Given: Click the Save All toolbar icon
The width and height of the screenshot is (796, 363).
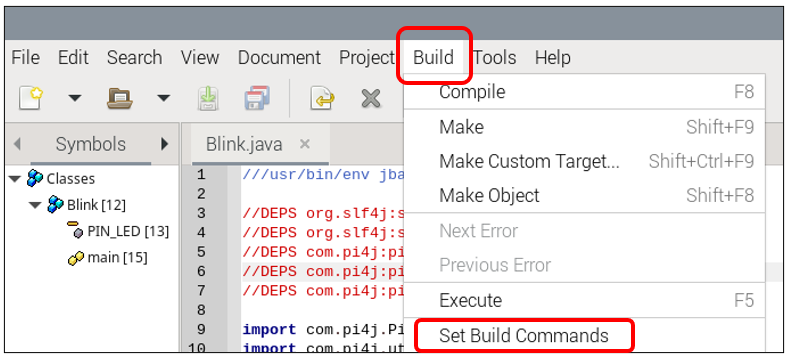Looking at the screenshot, I should (257, 98).
